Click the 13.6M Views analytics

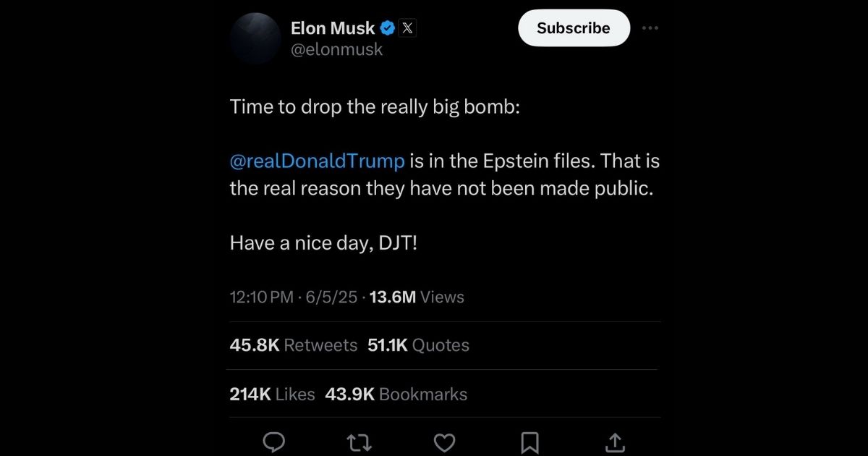coord(416,297)
